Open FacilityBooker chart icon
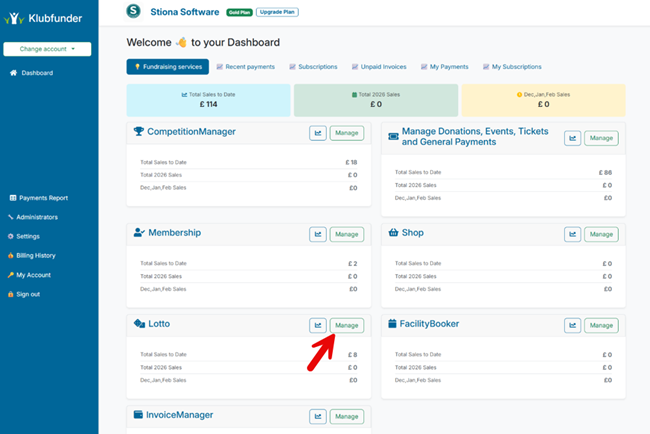The width and height of the screenshot is (650, 434). pyautogui.click(x=572, y=325)
